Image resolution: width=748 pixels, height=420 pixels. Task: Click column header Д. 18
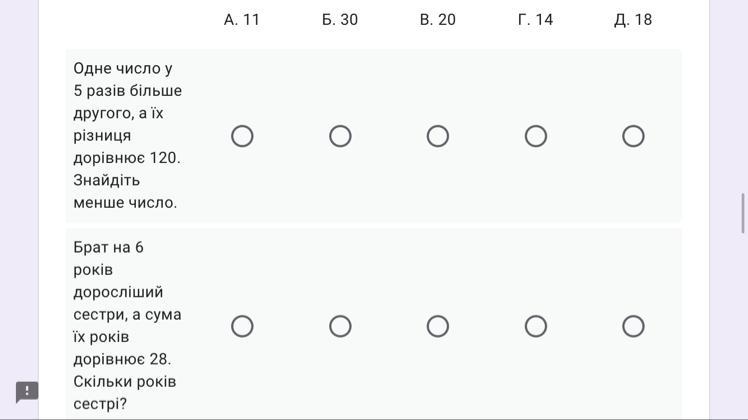633,20
